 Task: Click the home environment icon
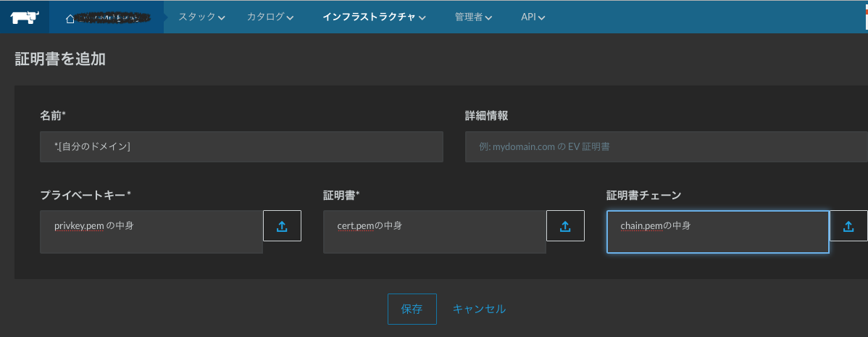point(70,18)
